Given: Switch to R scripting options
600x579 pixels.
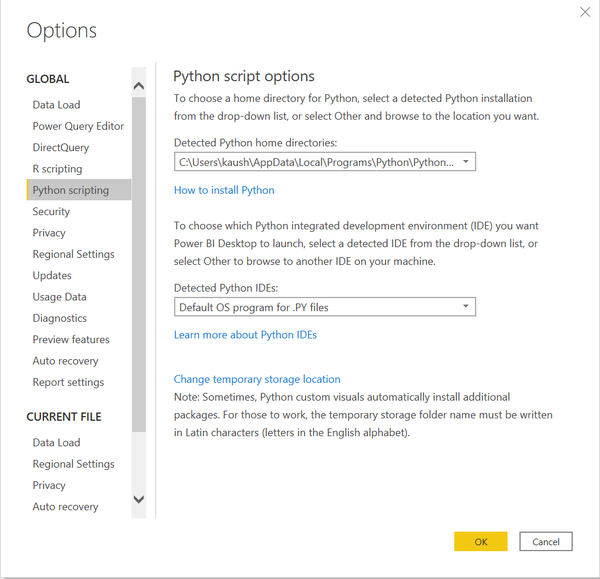Looking at the screenshot, I should [x=57, y=169].
